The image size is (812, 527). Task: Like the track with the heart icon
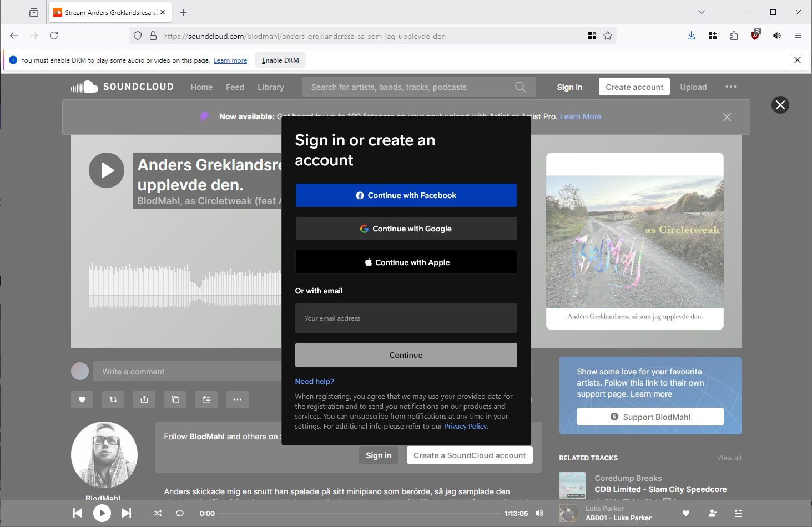coord(82,399)
